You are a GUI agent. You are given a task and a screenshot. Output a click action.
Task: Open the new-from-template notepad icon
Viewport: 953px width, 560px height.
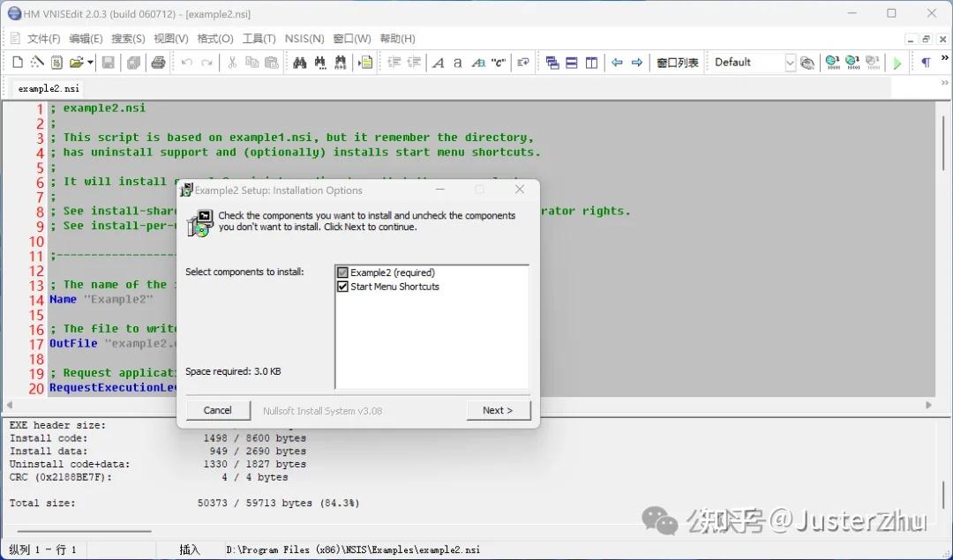pyautogui.click(x=56, y=63)
